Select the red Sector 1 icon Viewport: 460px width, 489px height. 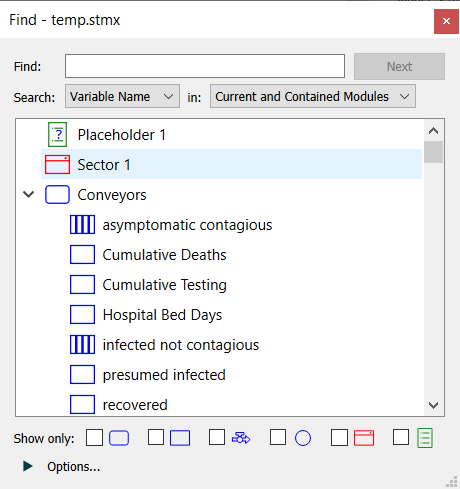[57, 164]
